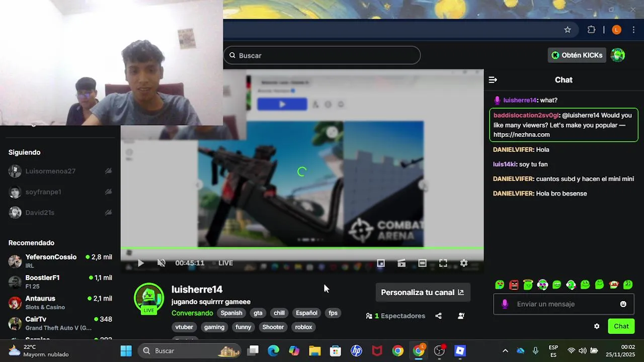Switch to theater mode in player
This screenshot has width=644, height=362.
[x=422, y=263]
